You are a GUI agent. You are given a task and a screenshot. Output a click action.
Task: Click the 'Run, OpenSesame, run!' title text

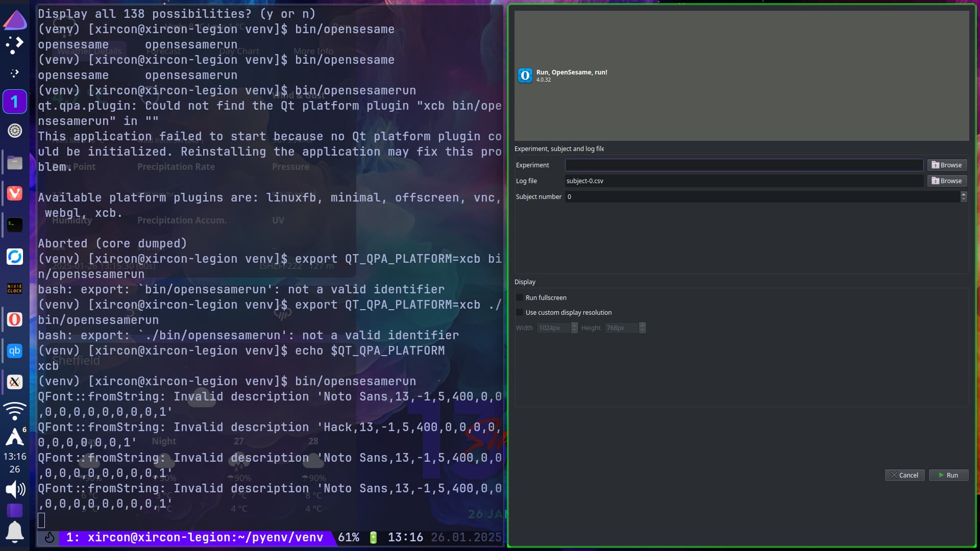[x=572, y=72]
